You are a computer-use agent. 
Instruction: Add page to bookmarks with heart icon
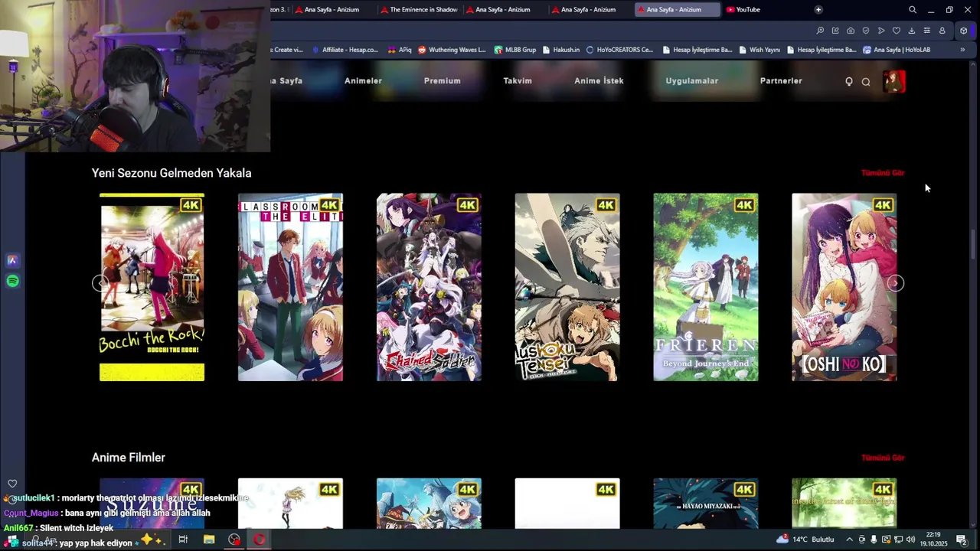click(x=897, y=31)
